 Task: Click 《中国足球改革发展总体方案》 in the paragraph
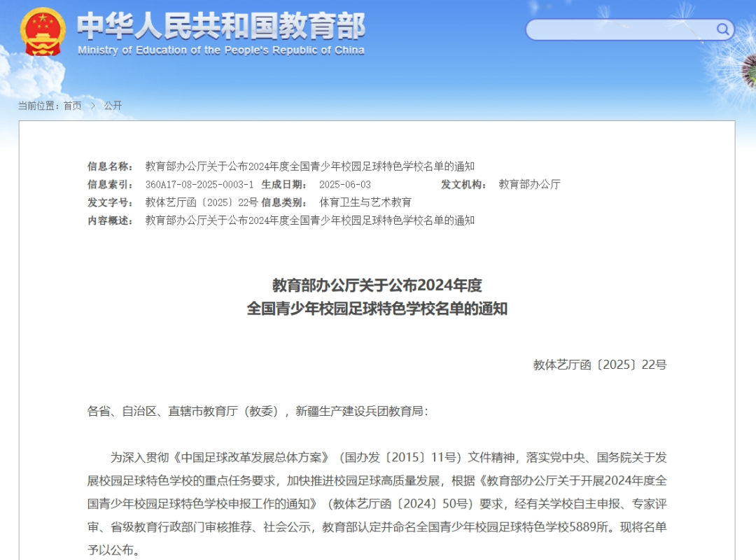(252, 458)
